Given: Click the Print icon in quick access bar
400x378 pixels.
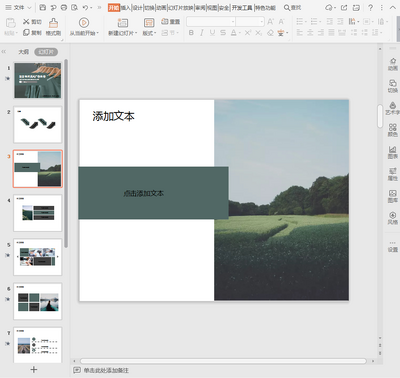Looking at the screenshot, I should pyautogui.click(x=64, y=7).
